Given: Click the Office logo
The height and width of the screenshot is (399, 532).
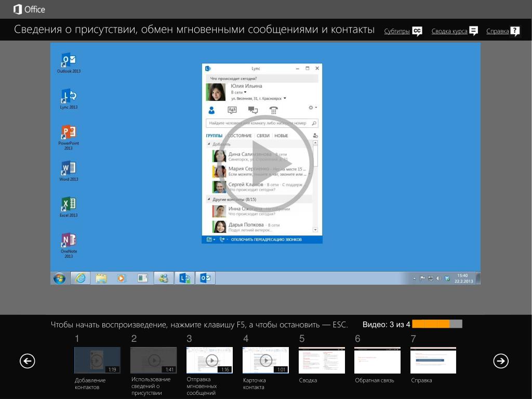Looking at the screenshot, I should [x=29, y=9].
